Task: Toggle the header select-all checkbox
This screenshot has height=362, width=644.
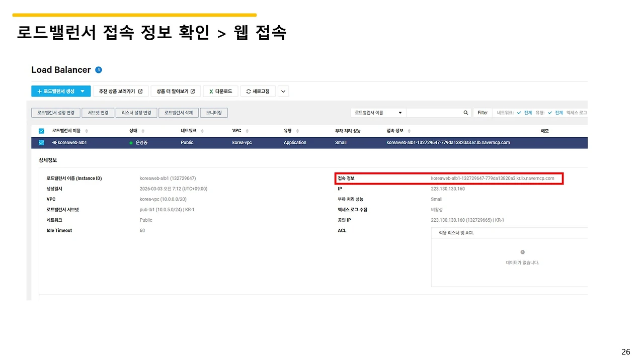Action: coord(41,130)
